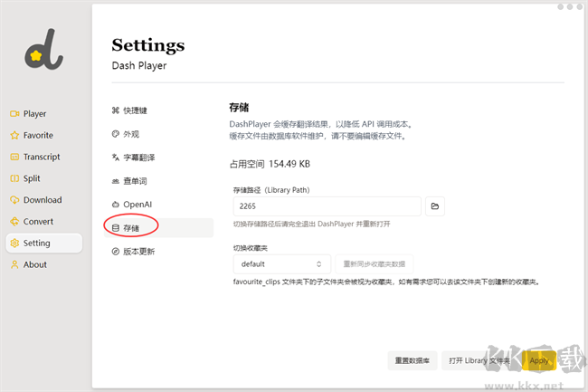This screenshot has height=392, width=588.
Task: Click the palette icon beside 外观
Action: pyautogui.click(x=116, y=134)
